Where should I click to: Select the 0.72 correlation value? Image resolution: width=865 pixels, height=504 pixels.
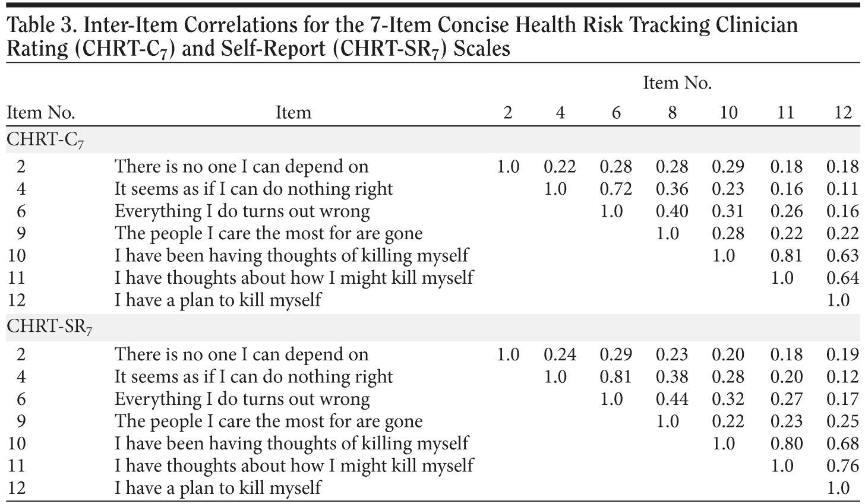click(x=615, y=189)
